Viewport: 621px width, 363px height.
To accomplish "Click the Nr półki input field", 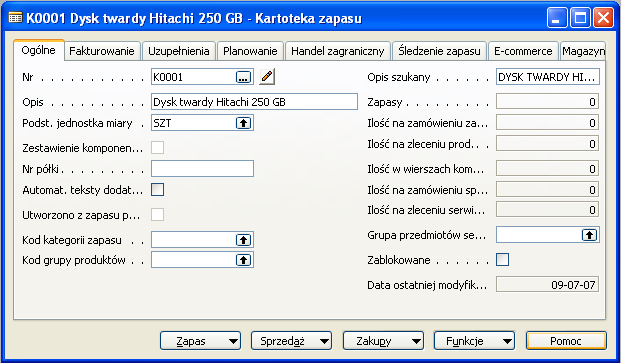I will (x=202, y=169).
